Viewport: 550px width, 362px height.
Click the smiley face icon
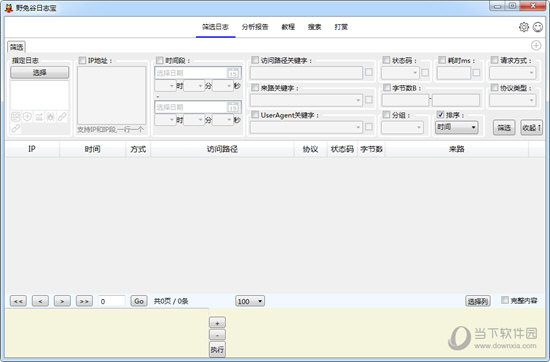point(538,27)
